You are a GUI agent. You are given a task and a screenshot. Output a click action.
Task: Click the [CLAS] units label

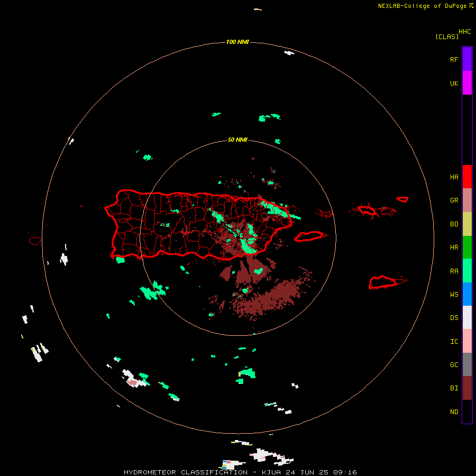447,36
